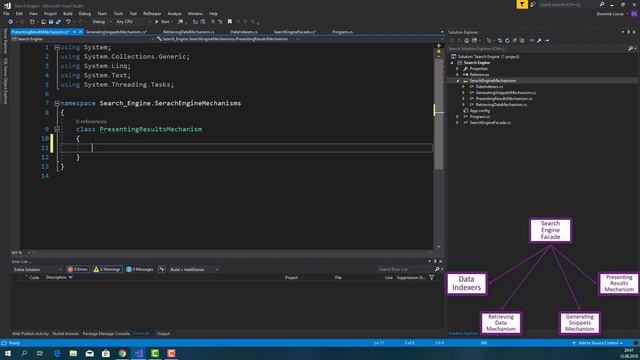Switch to DataIndexers.cs editor tab
640x360 pixels.
[x=244, y=32]
